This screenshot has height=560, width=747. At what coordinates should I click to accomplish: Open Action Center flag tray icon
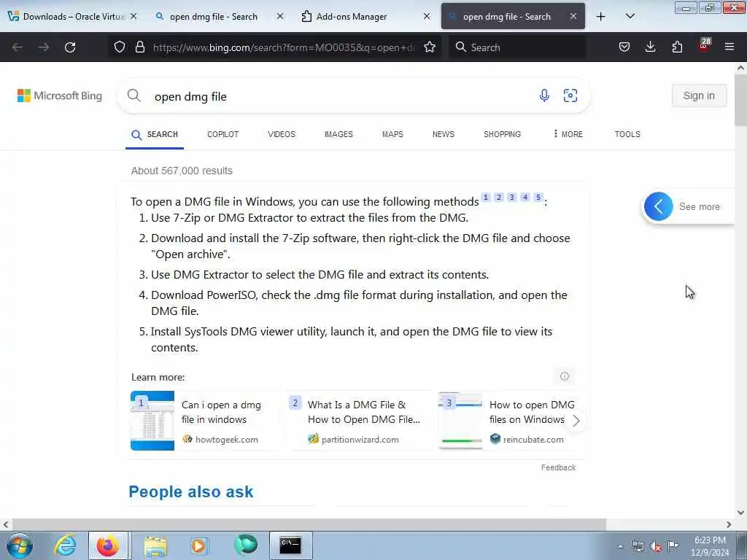673,546
